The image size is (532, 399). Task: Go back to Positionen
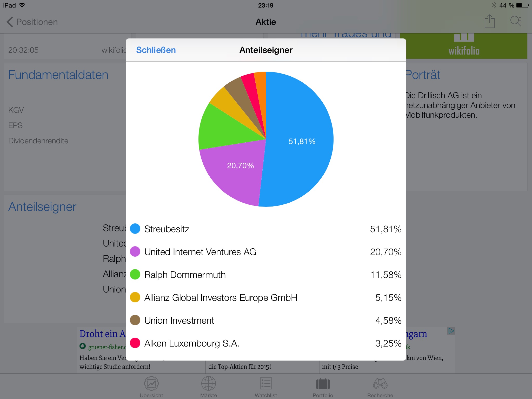pos(32,22)
